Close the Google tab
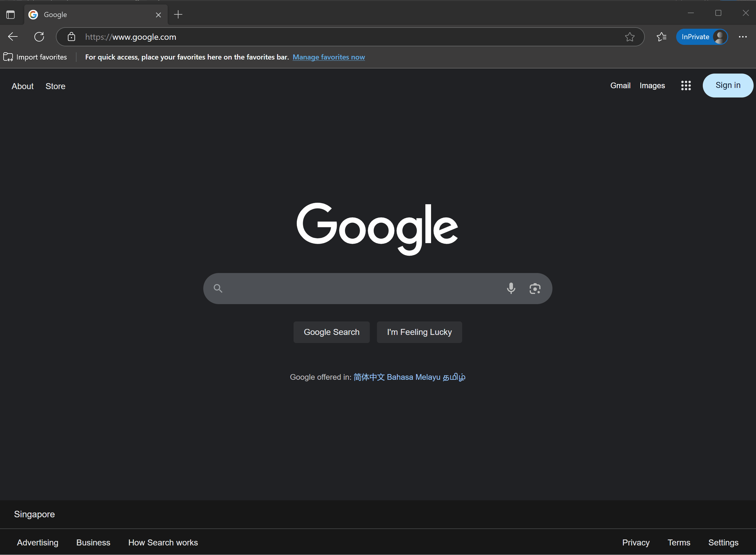 pyautogui.click(x=158, y=15)
